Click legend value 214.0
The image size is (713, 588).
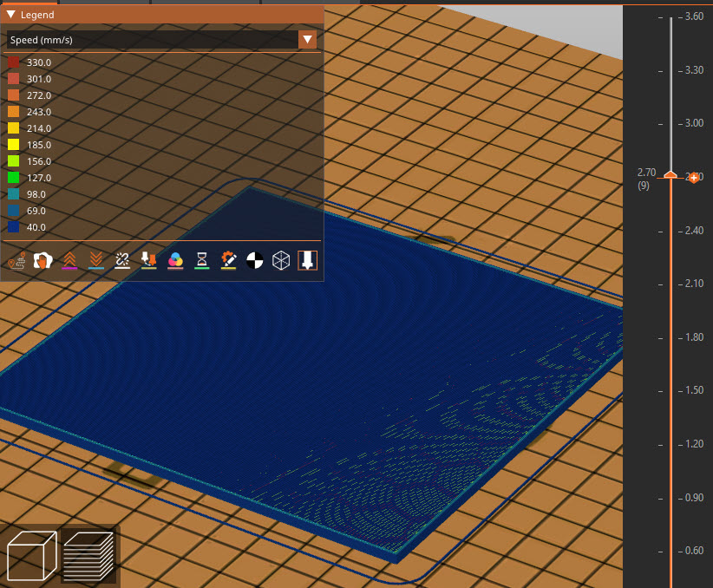point(39,128)
